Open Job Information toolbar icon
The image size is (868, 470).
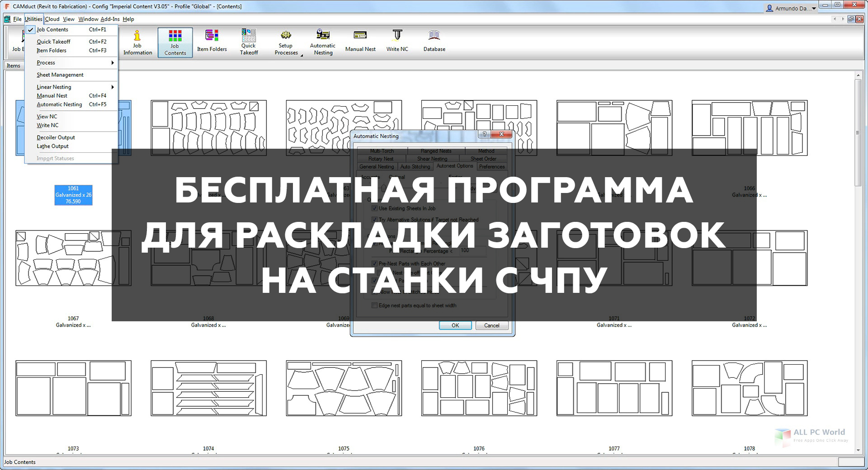(x=137, y=42)
